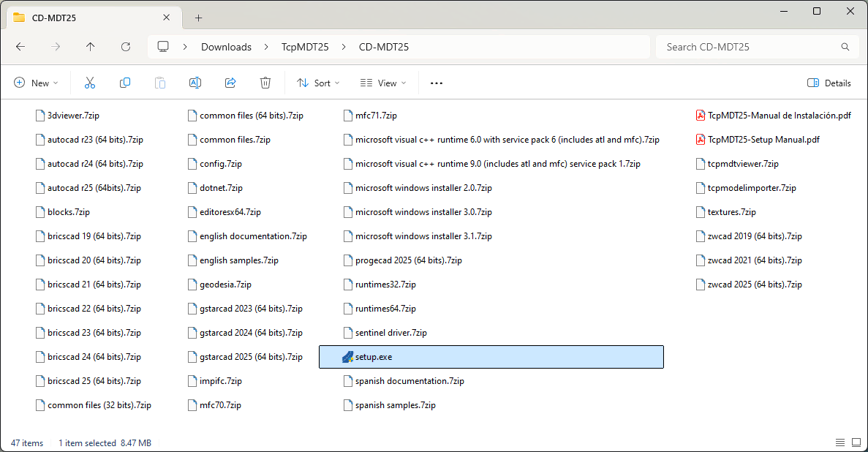Navigate to TcpMDT25 in address bar
868x452 pixels.
tap(305, 47)
